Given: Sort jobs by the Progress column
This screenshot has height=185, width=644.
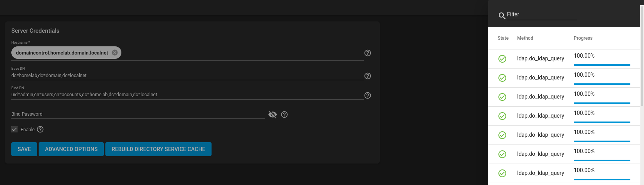Looking at the screenshot, I should click(x=583, y=38).
